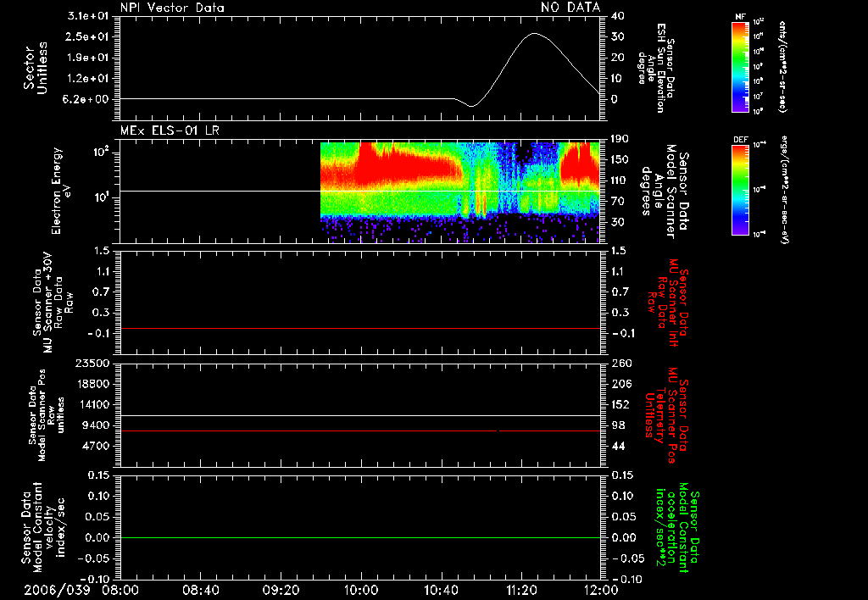This screenshot has height=600, width=868.
Task: Click the "10:00" time axis label
Action: tap(361, 590)
